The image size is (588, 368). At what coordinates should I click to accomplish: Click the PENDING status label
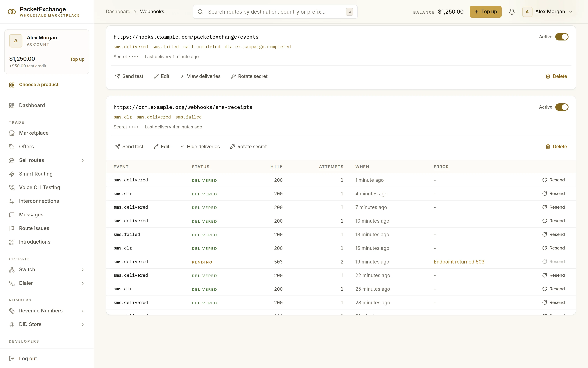coord(202,262)
